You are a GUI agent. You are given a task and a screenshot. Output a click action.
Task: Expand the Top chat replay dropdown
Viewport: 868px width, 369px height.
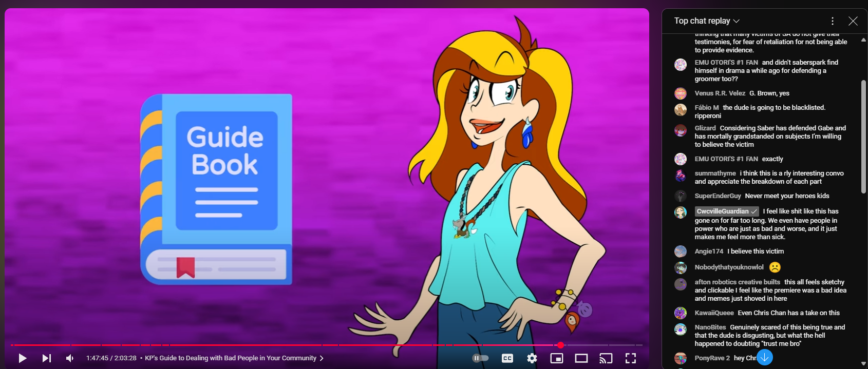(x=707, y=21)
